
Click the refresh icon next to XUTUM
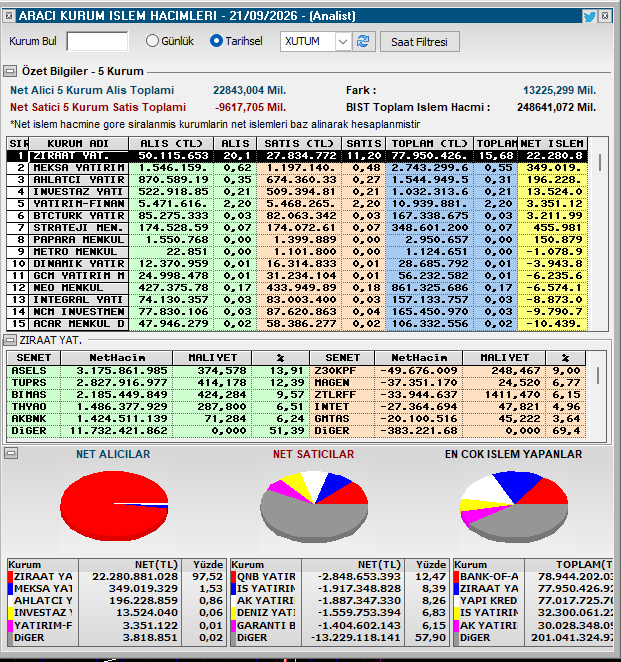click(363, 41)
